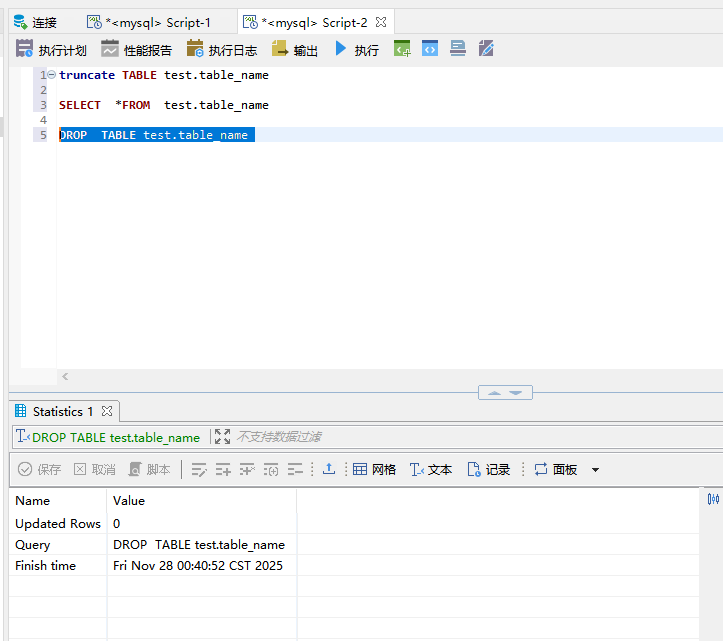
Task: Click the panel divider collapse arrows
Action: coord(505,392)
